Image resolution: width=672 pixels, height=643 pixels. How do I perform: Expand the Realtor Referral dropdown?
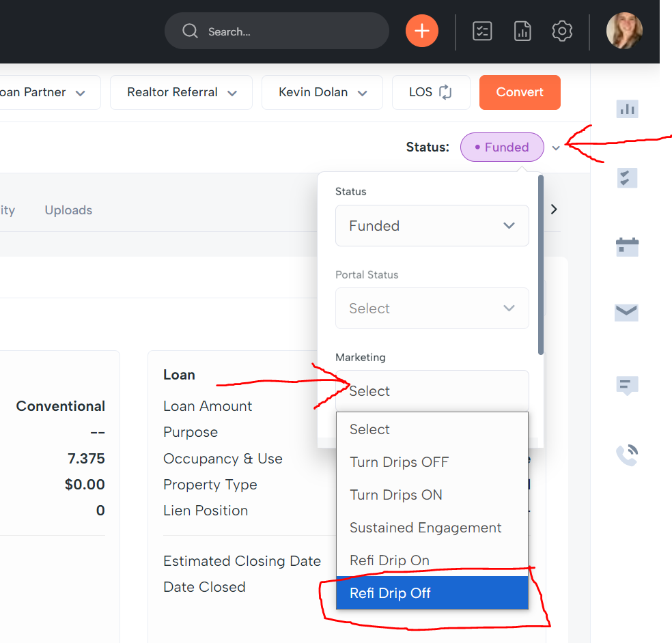pos(181,92)
